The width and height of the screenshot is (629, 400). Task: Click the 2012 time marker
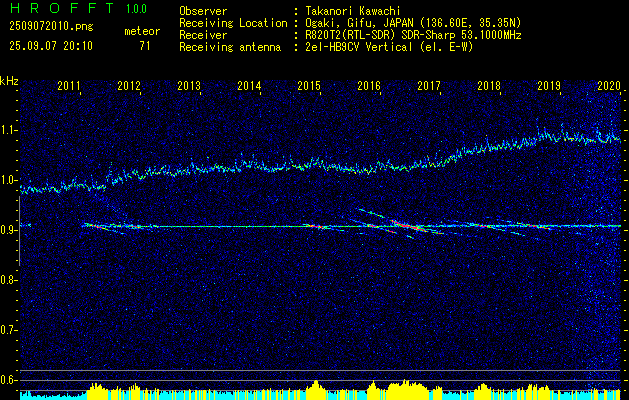click(129, 85)
